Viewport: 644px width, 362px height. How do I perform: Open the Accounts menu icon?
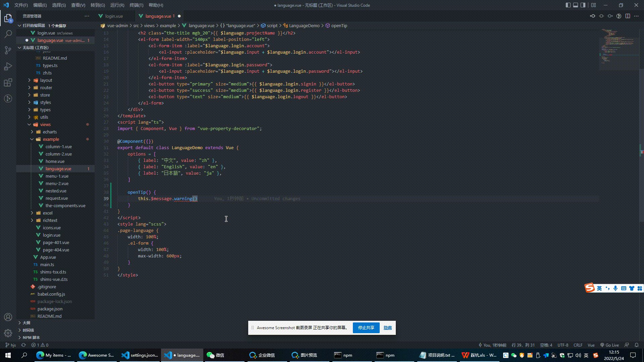point(8,317)
